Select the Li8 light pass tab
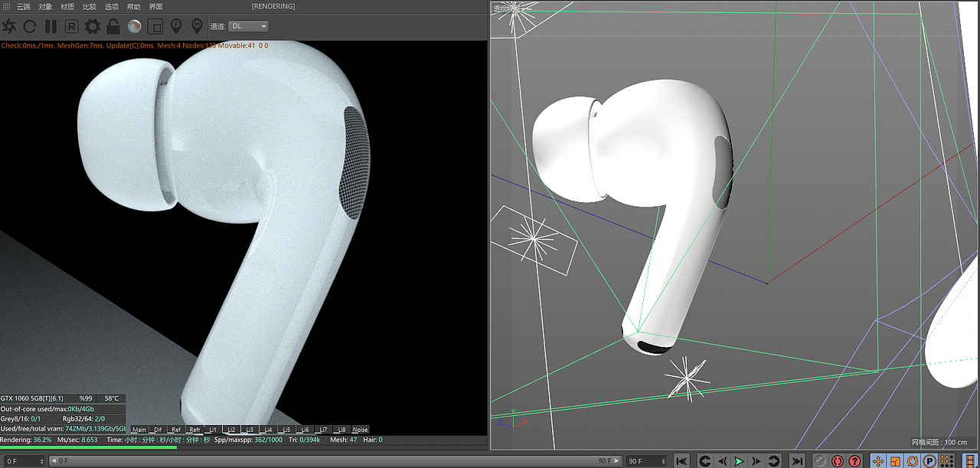The height and width of the screenshot is (468, 980). tap(341, 430)
